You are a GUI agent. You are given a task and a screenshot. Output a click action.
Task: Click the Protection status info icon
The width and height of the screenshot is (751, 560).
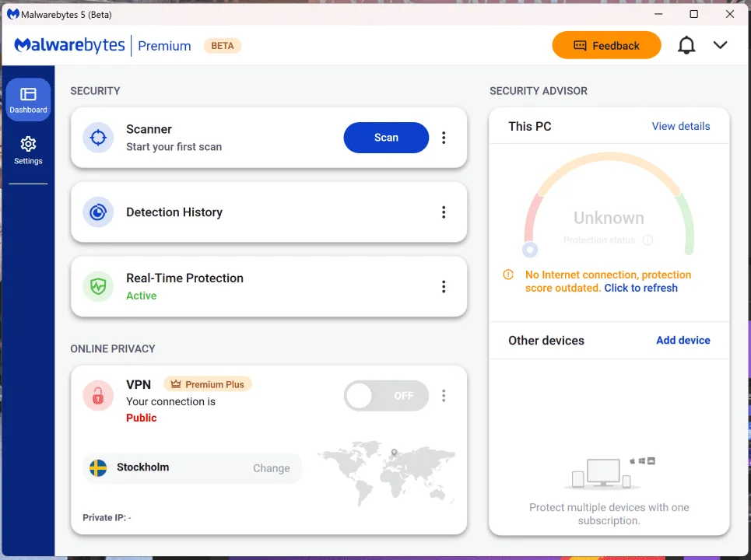(x=647, y=240)
